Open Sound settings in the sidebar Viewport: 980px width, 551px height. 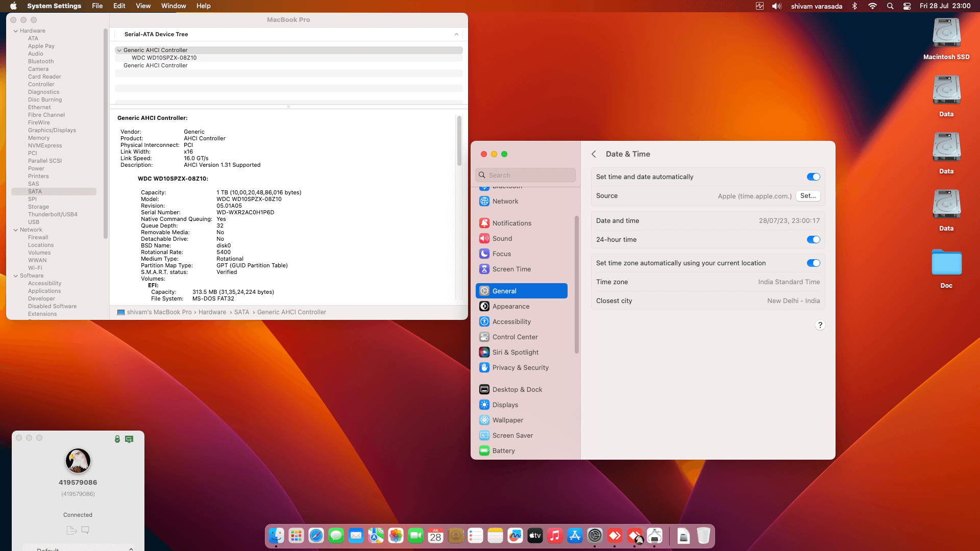tap(502, 238)
